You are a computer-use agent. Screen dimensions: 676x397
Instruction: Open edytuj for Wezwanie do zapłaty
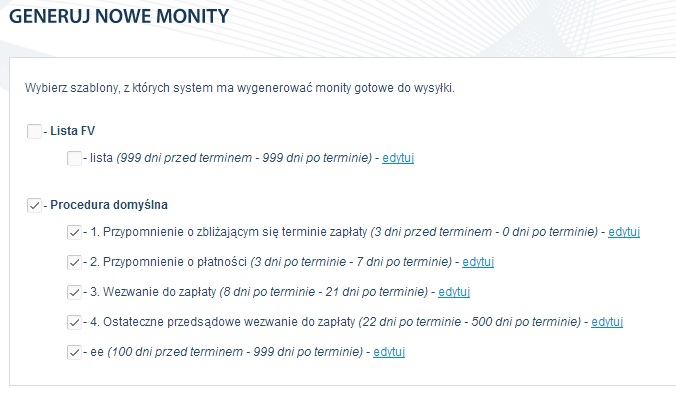point(454,292)
